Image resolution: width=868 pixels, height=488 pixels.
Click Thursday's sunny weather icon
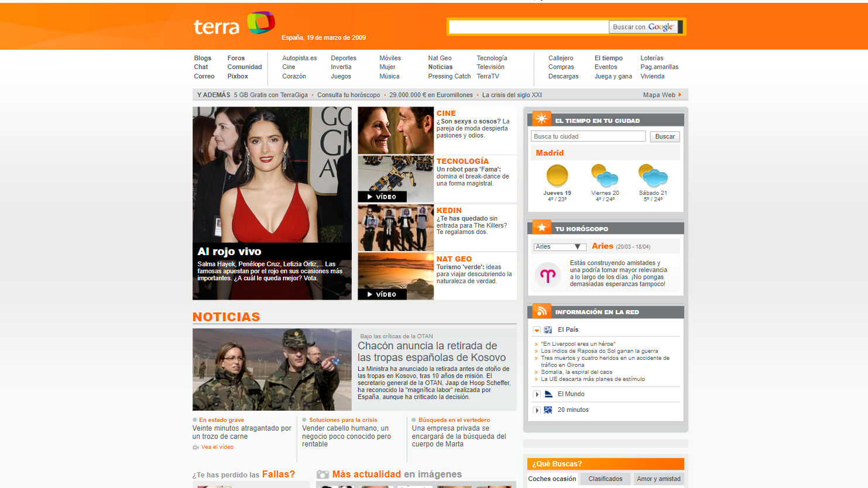[557, 176]
